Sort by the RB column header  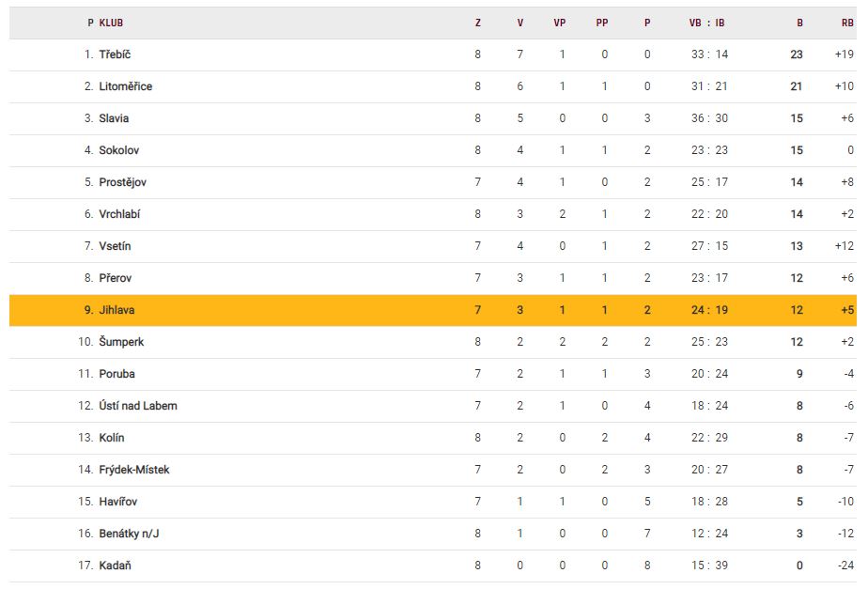pos(847,23)
